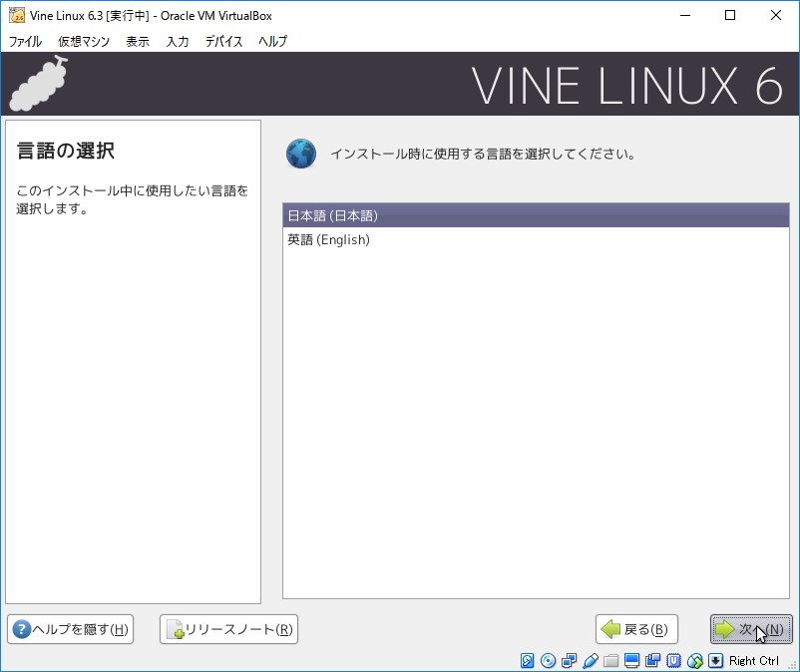Click the shared folders status icon

pos(611,660)
